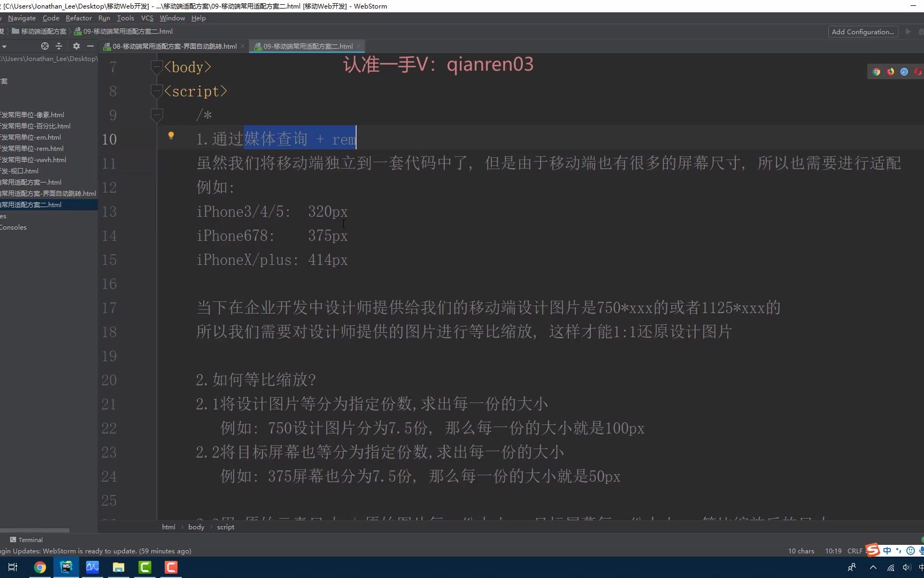Click the Sogou input method S icon
The width and height of the screenshot is (924, 578).
point(873,550)
